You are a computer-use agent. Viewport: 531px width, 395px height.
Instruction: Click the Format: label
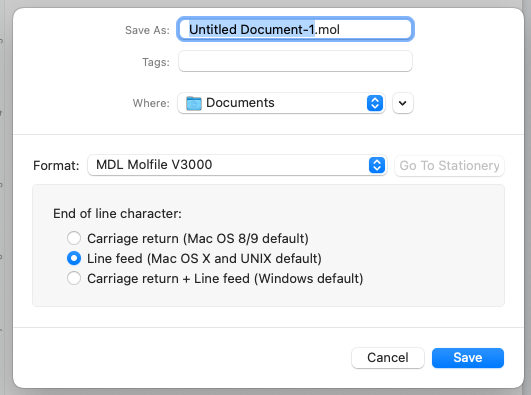point(56,166)
